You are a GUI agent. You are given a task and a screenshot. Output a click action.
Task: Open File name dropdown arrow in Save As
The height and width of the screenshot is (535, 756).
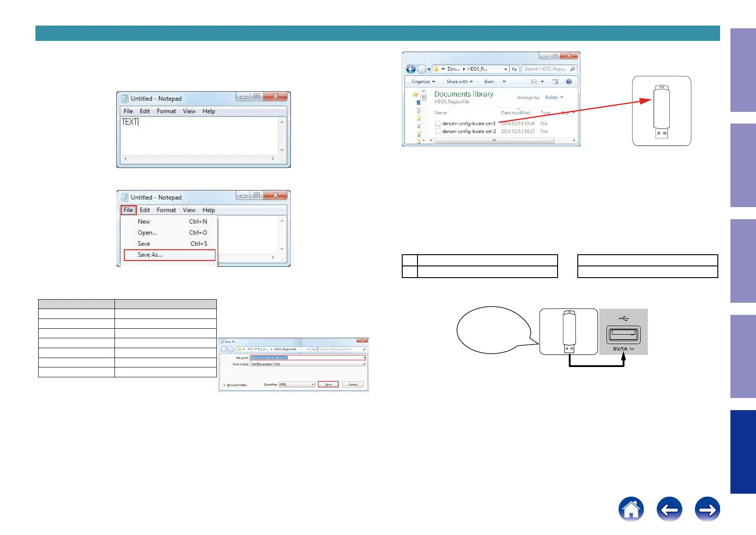click(364, 358)
